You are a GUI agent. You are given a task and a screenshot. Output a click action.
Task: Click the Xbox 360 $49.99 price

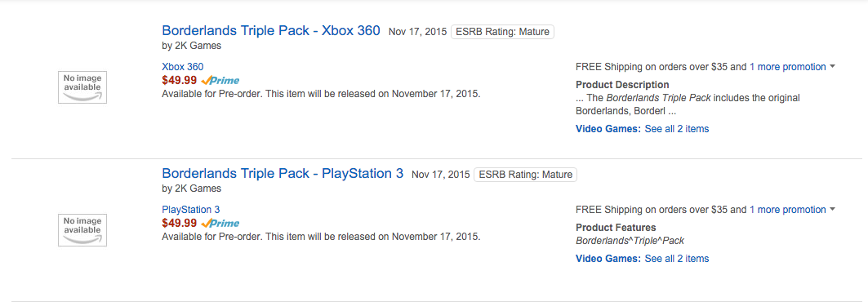[x=180, y=80]
